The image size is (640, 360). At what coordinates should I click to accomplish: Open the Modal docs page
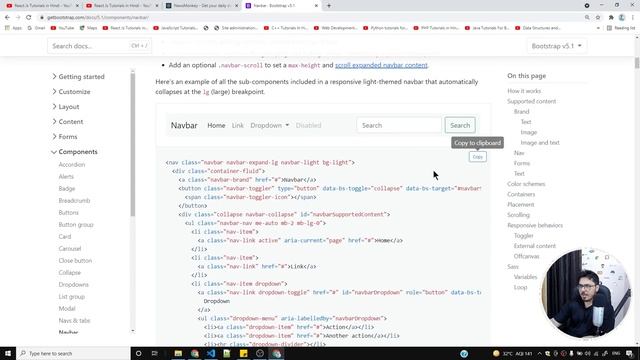[x=67, y=308]
